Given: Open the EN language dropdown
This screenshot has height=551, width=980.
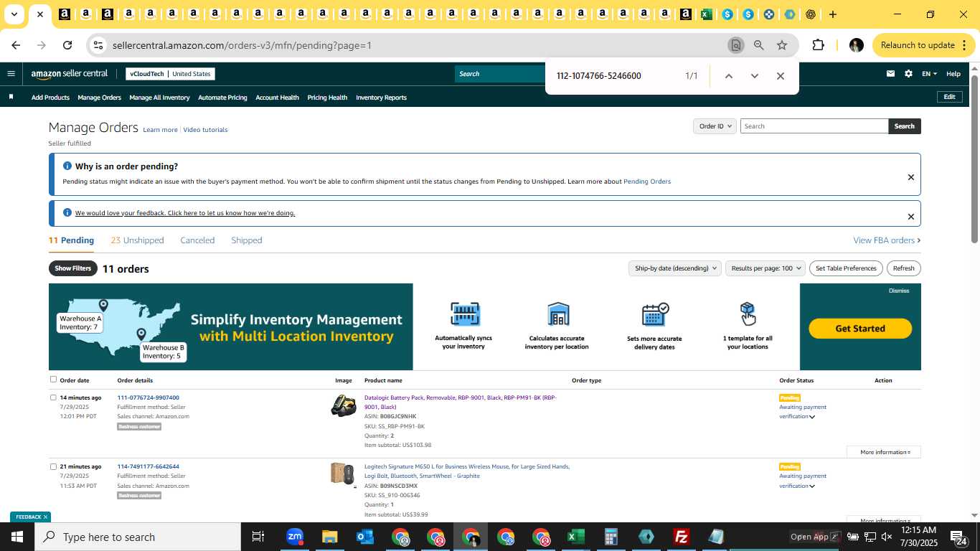Looking at the screenshot, I should pos(929,73).
